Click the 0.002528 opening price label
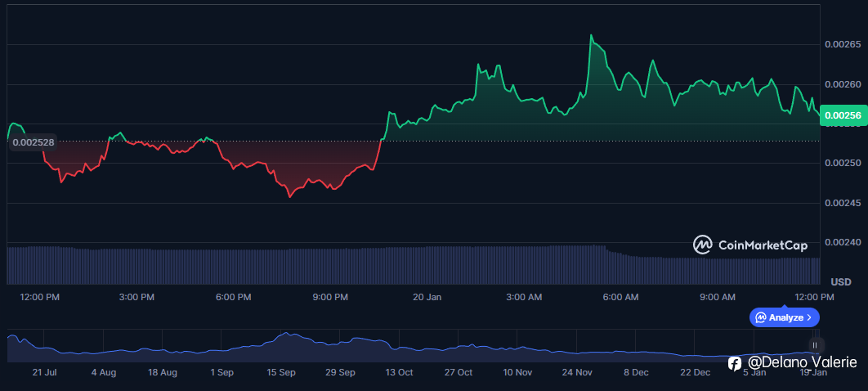 point(34,142)
